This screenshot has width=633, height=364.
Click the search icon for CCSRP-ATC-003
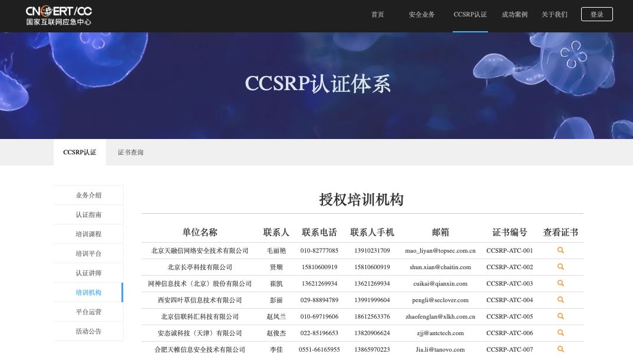[x=561, y=283]
